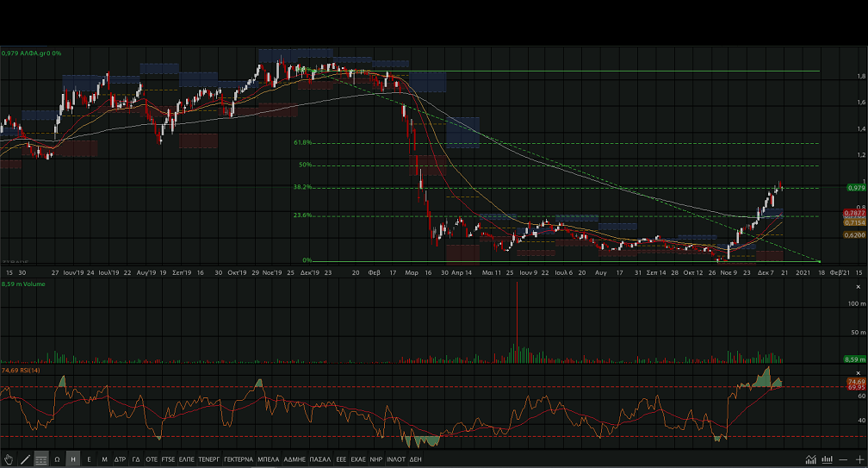Image resolution: width=868 pixels, height=468 pixels.
Task: Open the indicators bar-chart icon
Action: (827, 459)
